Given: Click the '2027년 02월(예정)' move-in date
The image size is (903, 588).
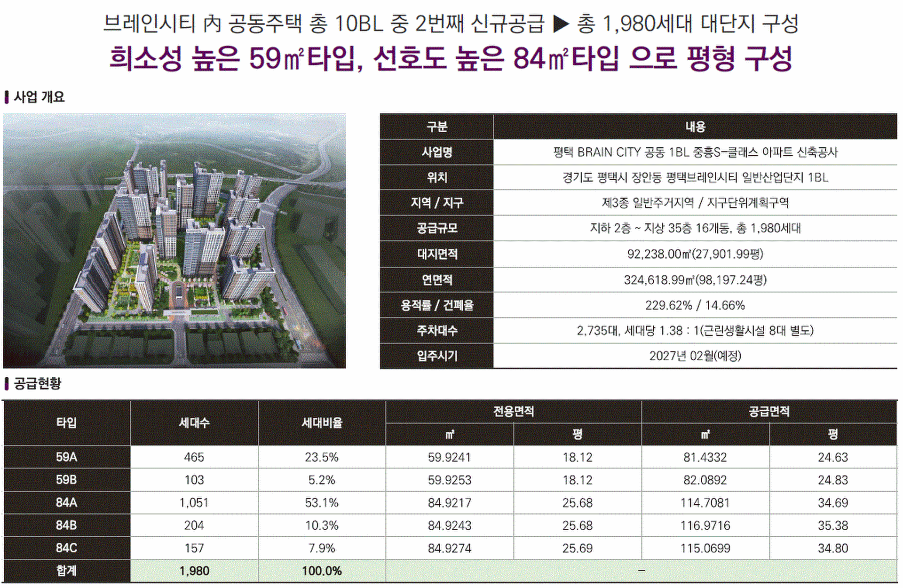Looking at the screenshot, I should point(695,356).
